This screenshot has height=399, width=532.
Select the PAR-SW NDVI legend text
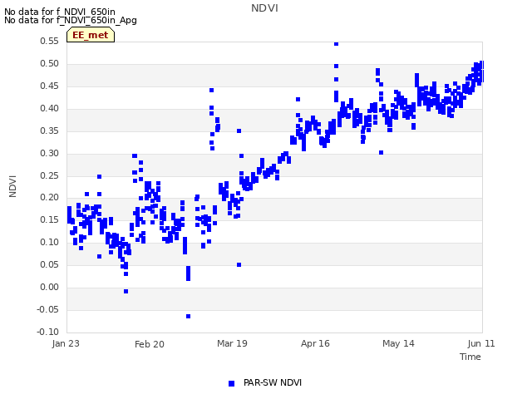pos(273,382)
